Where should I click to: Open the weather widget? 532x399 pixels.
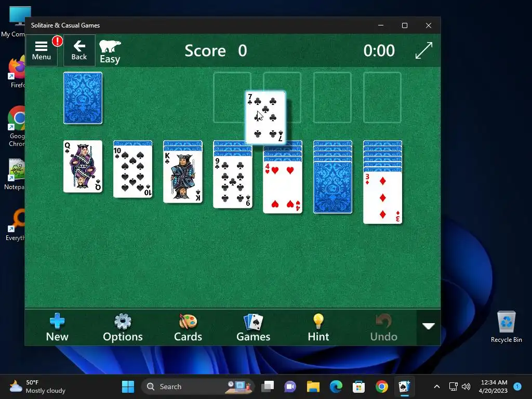coord(37,387)
